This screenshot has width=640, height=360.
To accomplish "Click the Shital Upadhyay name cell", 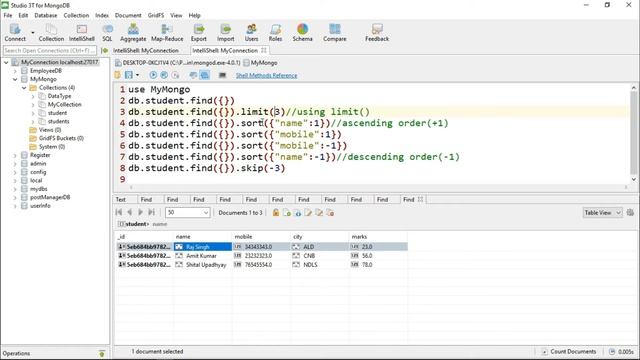I will pos(203,265).
